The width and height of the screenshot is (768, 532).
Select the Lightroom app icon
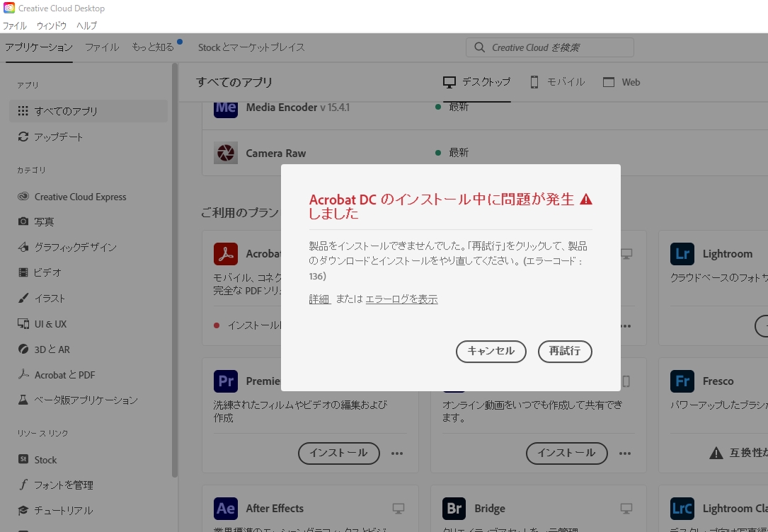[682, 253]
